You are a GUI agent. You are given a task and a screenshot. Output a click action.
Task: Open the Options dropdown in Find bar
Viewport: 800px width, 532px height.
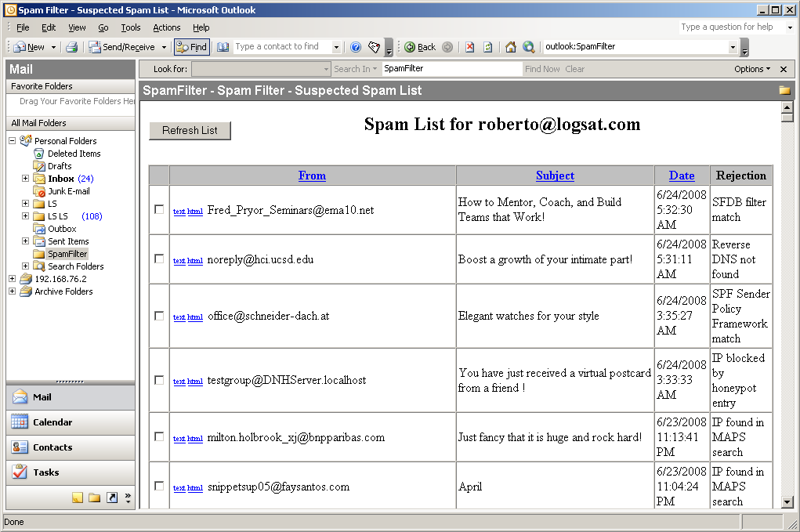(752, 69)
